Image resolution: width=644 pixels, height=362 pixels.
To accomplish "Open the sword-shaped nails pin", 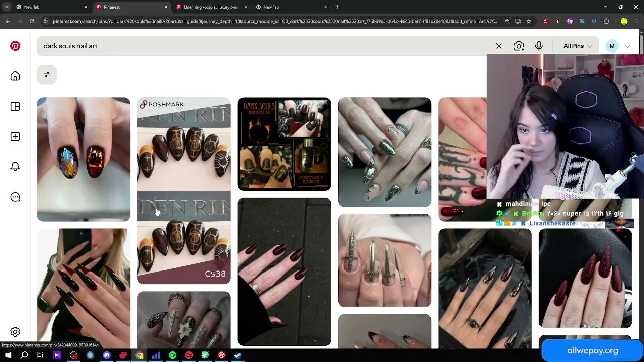I will tap(384, 260).
